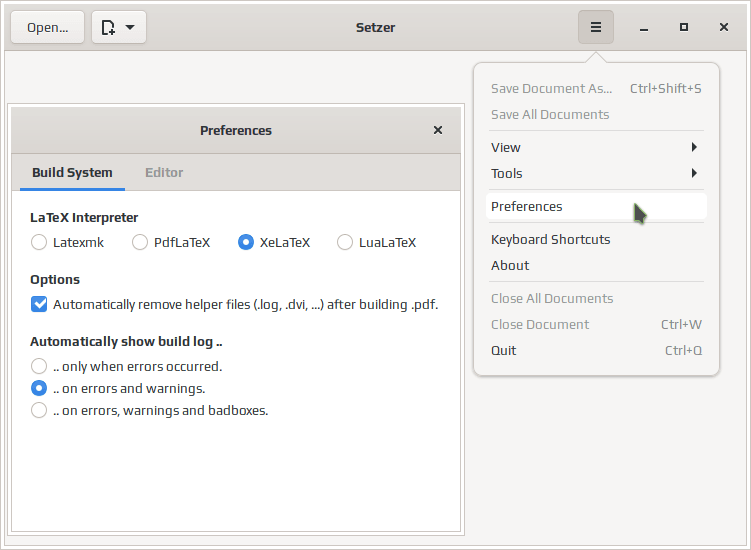Screen dimensions: 751x550
Task: Click the Automatically show build log heading
Action: click(x=126, y=341)
